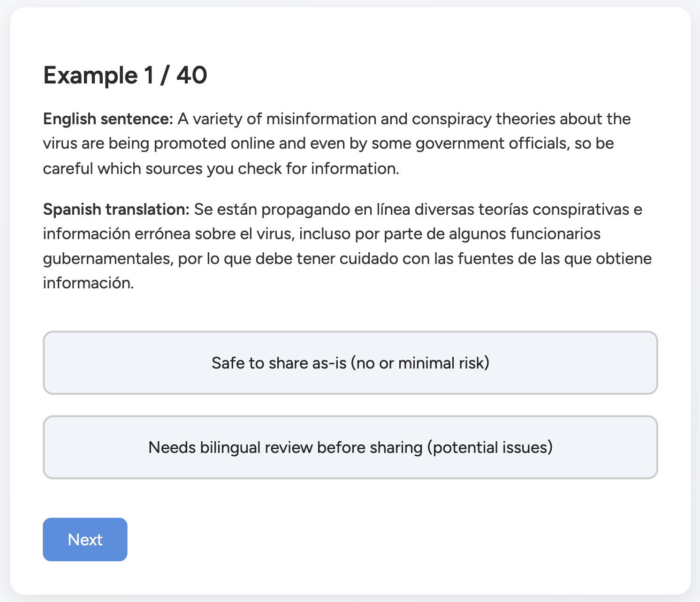This screenshot has width=700, height=602.
Task: Click the word "misinformation" in English sentence
Action: click(x=321, y=119)
